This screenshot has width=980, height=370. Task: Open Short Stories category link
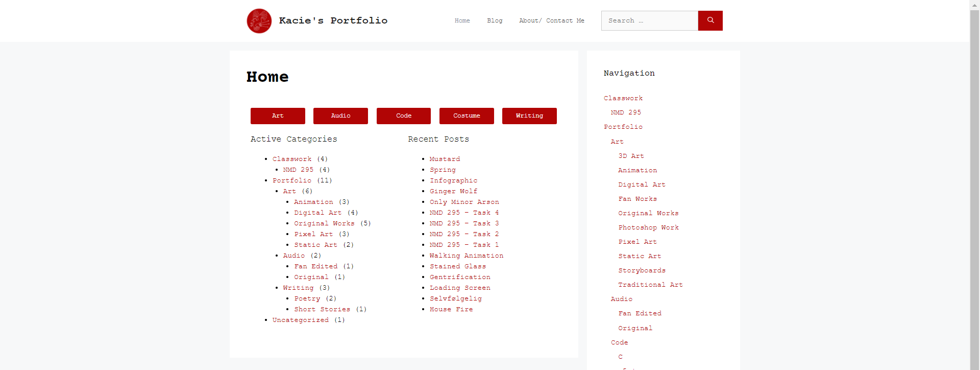pos(322,309)
